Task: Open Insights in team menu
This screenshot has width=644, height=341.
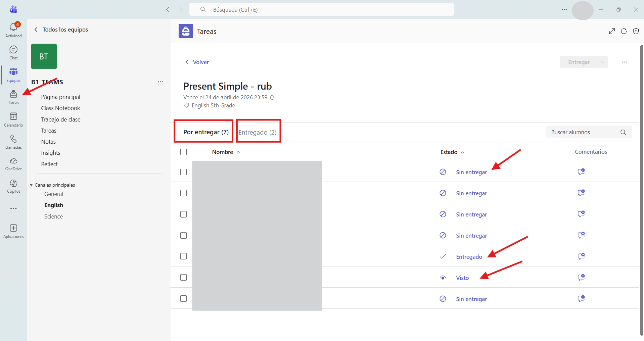Action: pos(51,153)
